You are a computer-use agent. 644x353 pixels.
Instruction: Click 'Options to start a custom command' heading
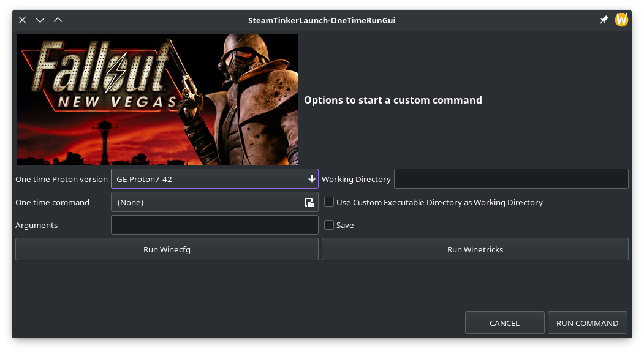click(393, 100)
